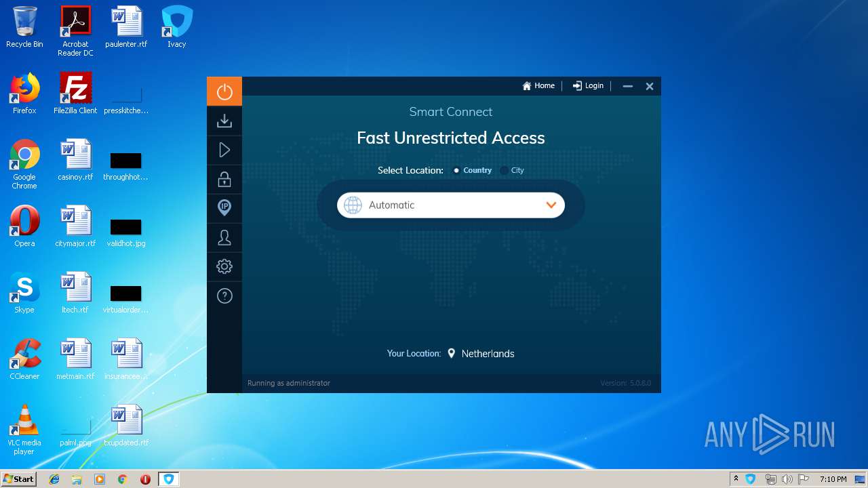Close the Ivacy window

pos(650,86)
